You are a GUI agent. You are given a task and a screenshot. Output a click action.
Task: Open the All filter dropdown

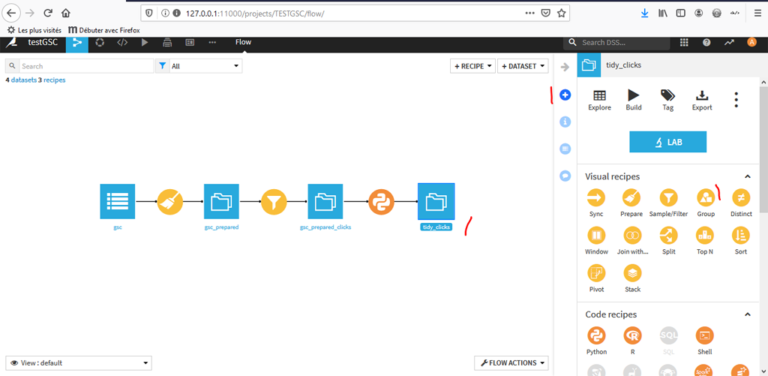click(205, 66)
